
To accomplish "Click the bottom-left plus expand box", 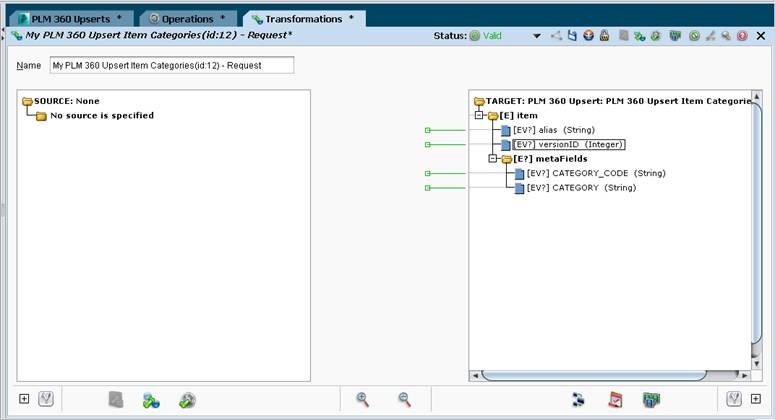I will coord(25,400).
